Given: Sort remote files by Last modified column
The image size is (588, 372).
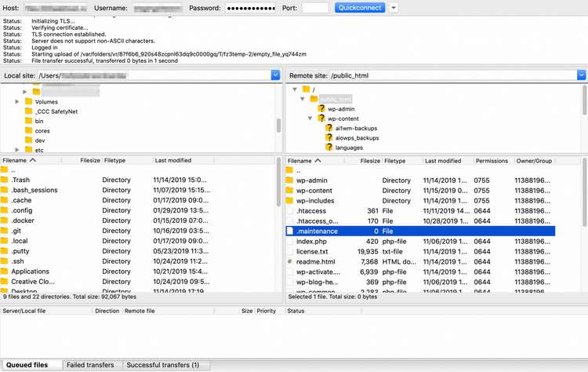Looking at the screenshot, I should tap(443, 161).
